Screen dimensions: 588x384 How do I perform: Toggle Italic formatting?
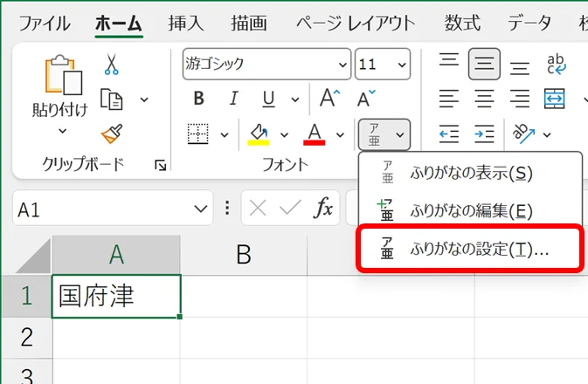click(233, 99)
